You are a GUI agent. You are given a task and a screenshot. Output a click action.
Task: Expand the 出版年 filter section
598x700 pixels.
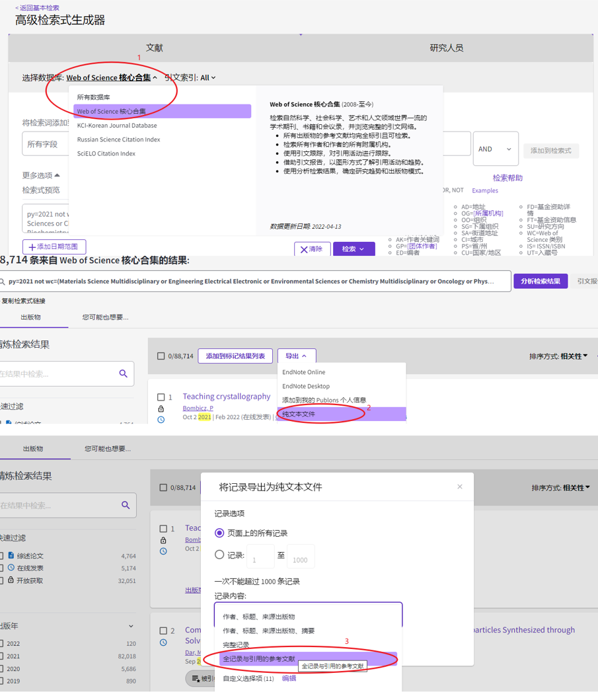(x=131, y=626)
